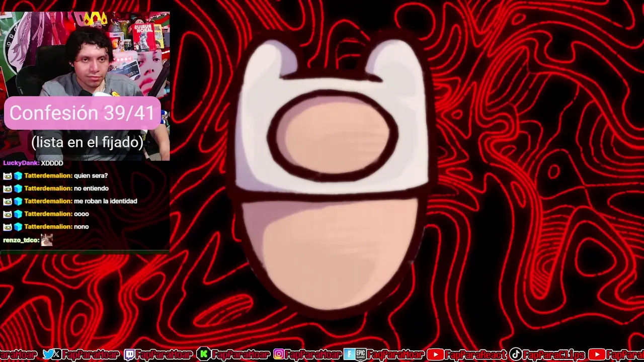Click the YouTube icon after FapParaClips

[596, 354]
